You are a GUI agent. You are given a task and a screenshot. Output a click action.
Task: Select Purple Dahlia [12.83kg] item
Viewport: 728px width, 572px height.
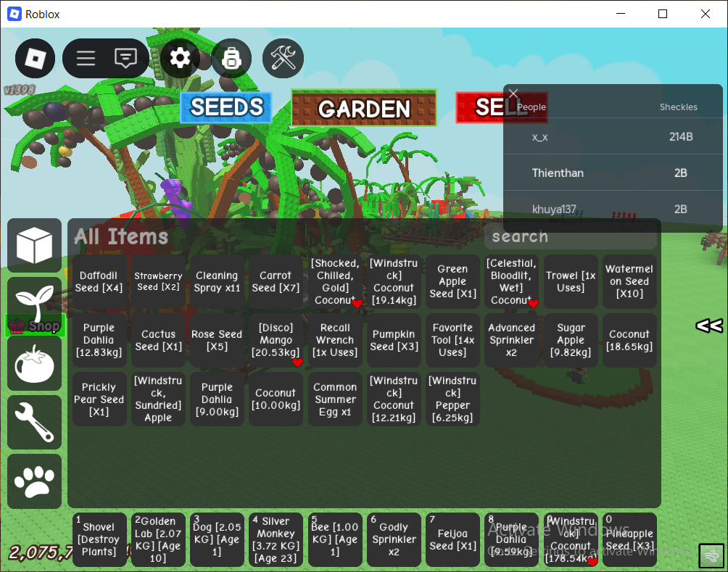pos(99,340)
